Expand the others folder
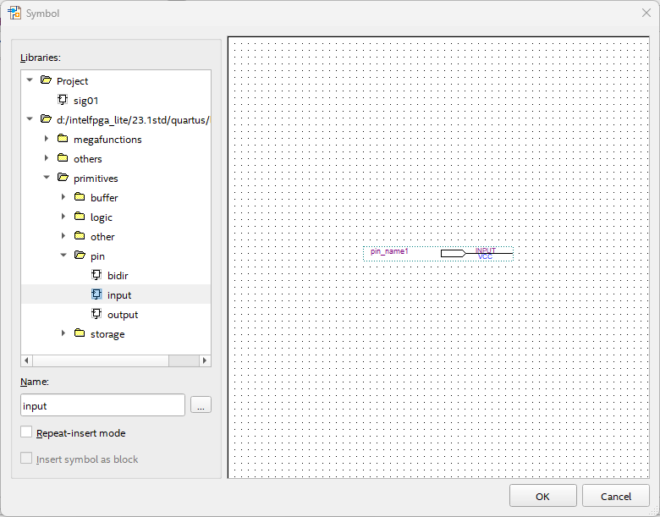 [46, 158]
